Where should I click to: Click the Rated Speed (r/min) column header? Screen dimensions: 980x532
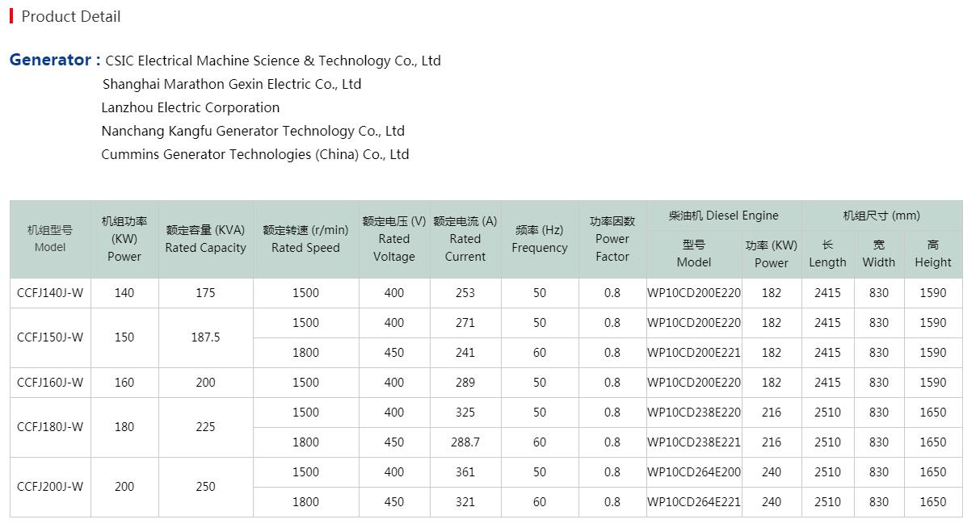point(305,239)
